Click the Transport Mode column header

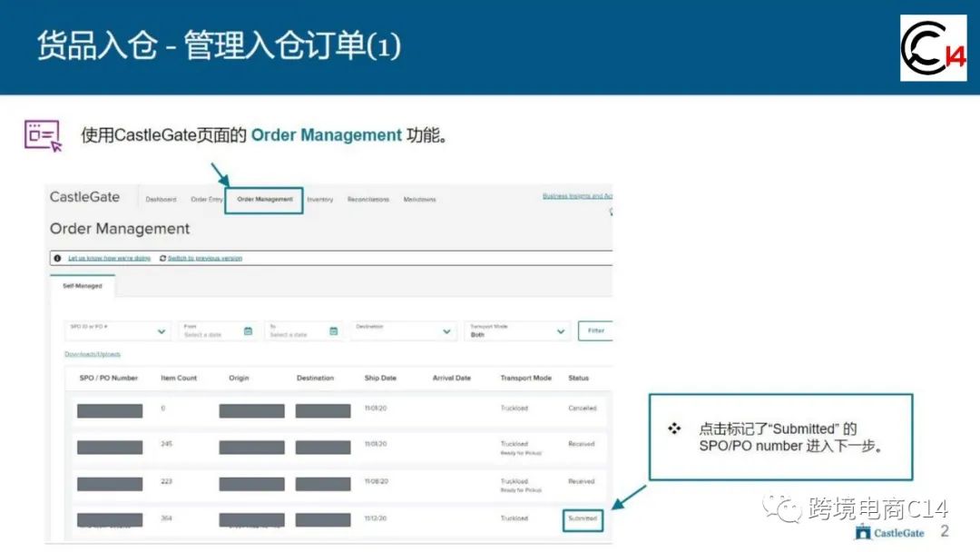pos(525,379)
